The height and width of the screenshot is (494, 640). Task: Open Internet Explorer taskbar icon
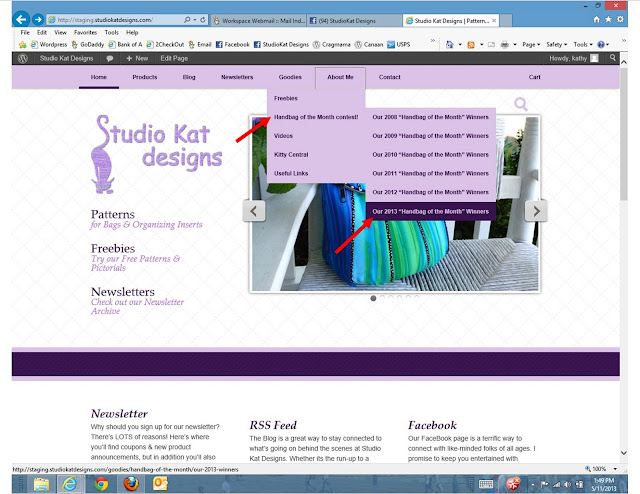[70, 484]
